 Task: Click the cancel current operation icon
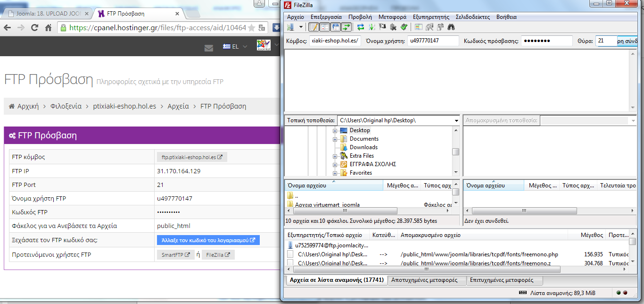point(382,27)
